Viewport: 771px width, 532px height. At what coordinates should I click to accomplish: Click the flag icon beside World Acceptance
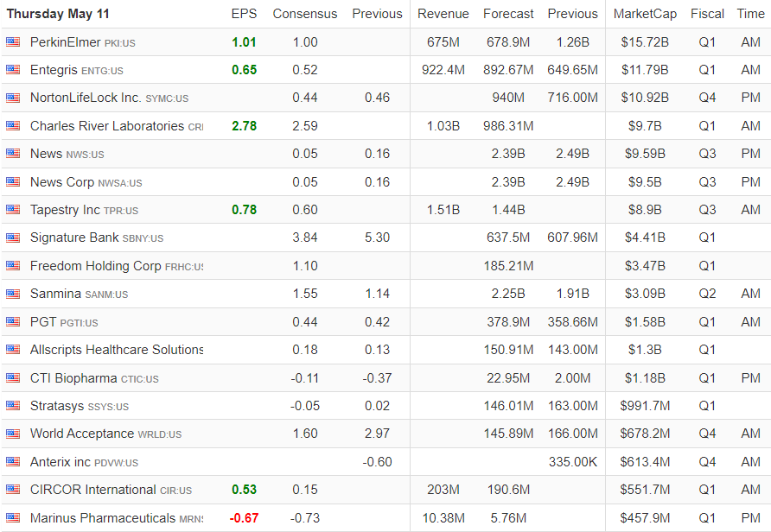coord(13,434)
